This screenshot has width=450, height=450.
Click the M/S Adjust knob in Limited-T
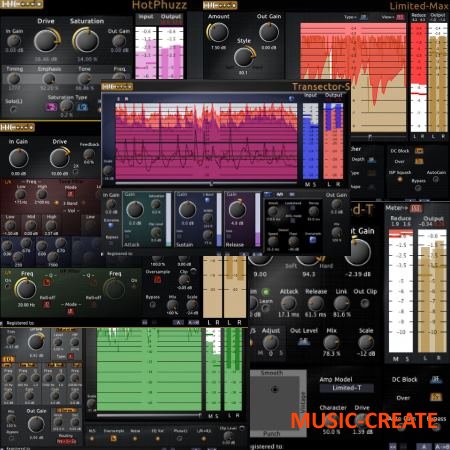tap(270, 342)
